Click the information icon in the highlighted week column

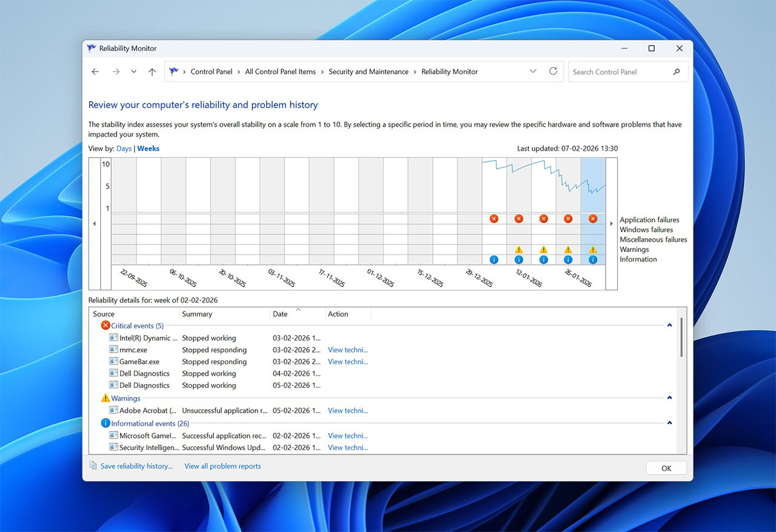593,259
